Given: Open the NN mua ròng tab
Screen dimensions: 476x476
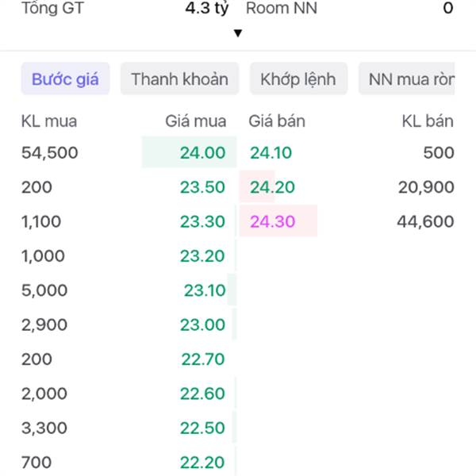Looking at the screenshot, I should click(408, 79).
